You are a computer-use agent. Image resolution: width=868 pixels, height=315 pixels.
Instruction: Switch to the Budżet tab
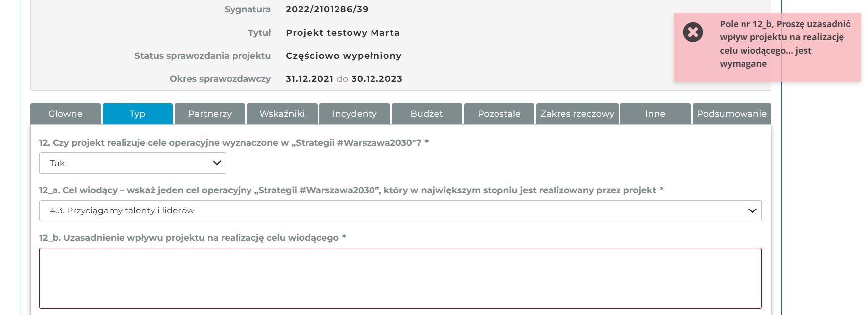tap(427, 114)
